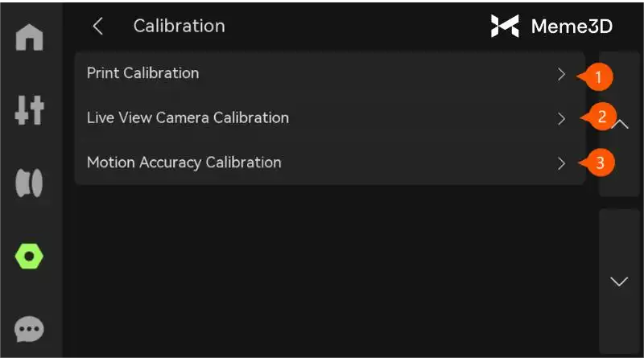Click the Meme3D brand name text
644x358 pixels.
point(572,26)
